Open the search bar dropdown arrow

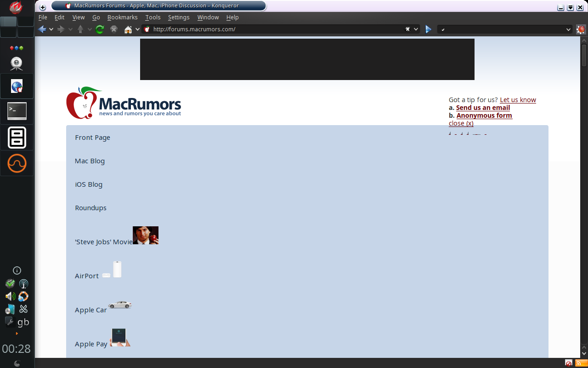coord(569,29)
